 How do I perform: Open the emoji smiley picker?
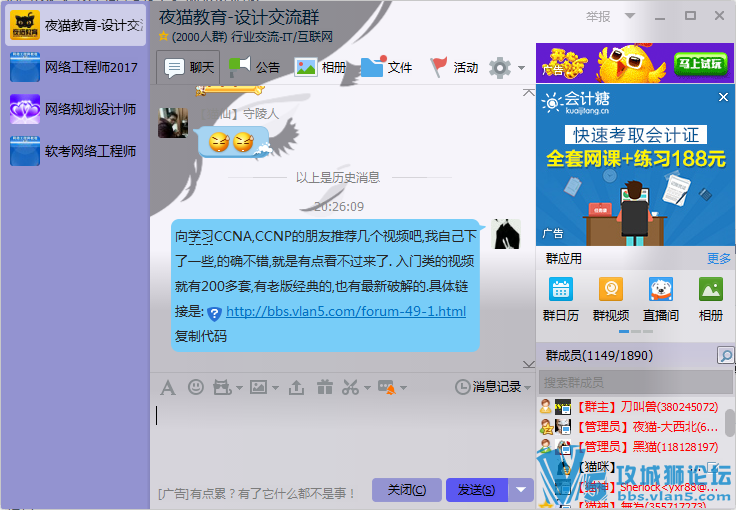tap(196, 387)
